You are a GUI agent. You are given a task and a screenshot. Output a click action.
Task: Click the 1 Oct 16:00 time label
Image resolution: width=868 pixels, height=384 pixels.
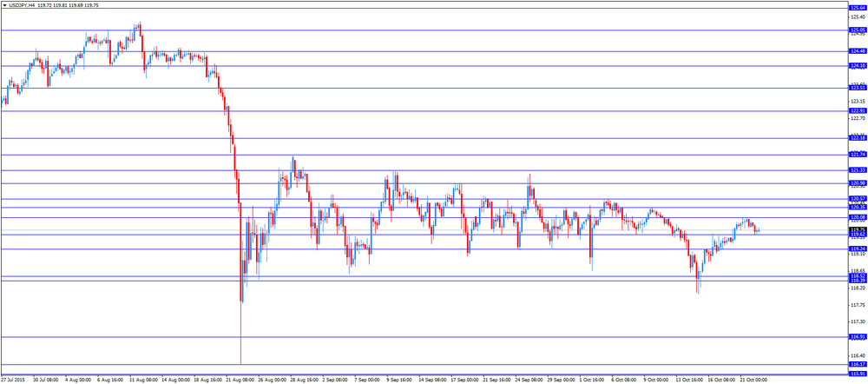(x=593, y=381)
